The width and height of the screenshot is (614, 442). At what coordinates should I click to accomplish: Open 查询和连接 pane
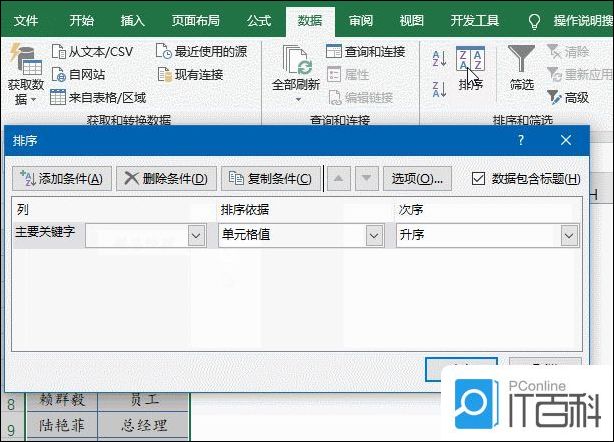pyautogui.click(x=366, y=51)
